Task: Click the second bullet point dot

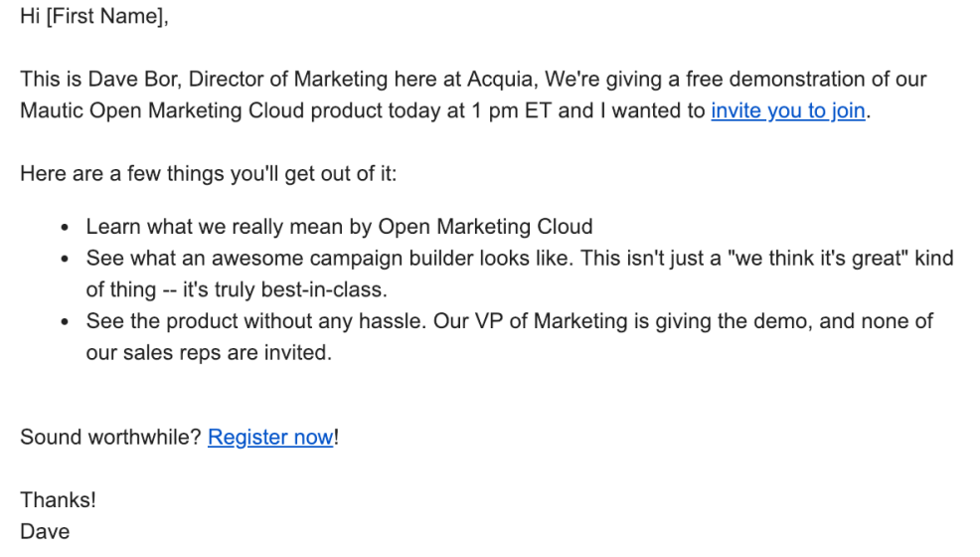Action: pyautogui.click(x=65, y=260)
